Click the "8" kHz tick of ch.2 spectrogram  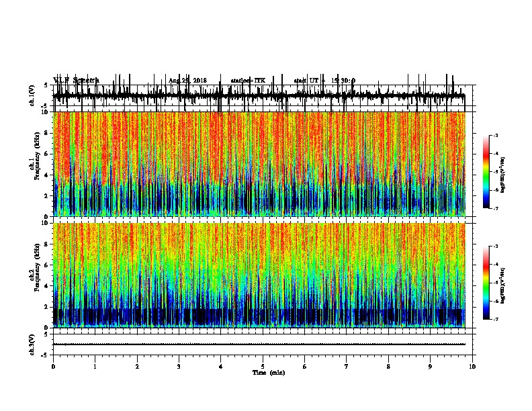[46, 244]
